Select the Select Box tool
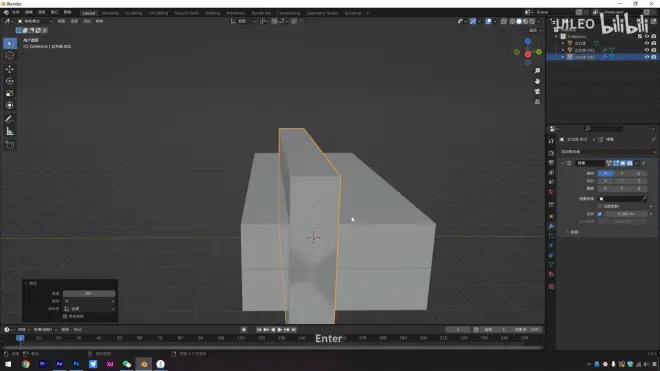660x371 pixels. click(10, 43)
